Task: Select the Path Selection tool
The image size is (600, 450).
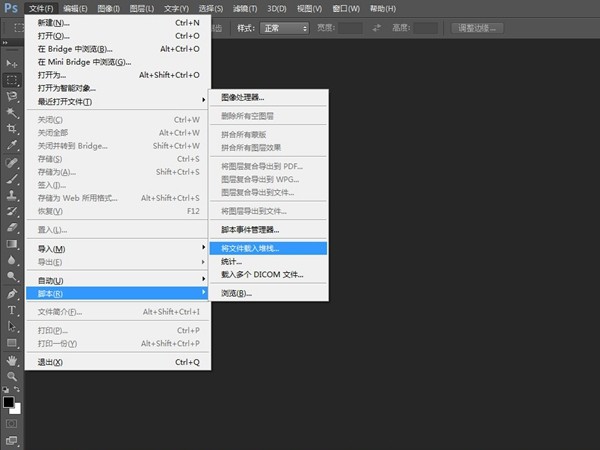Action: (11, 326)
